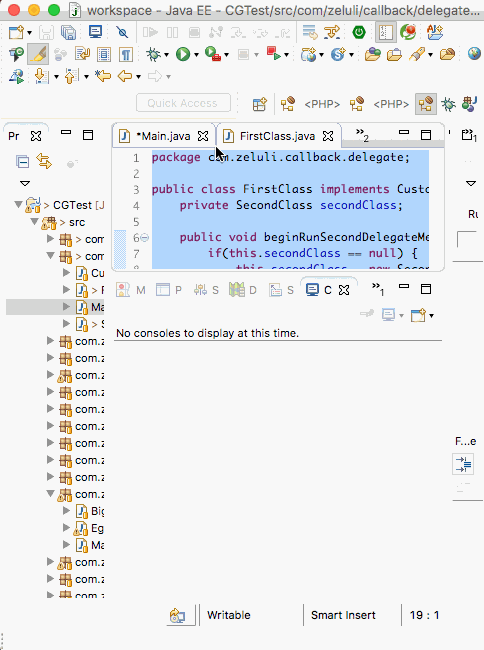The width and height of the screenshot is (484, 650).
Task: Open the Back history dropdown arrow
Action: coord(138,77)
